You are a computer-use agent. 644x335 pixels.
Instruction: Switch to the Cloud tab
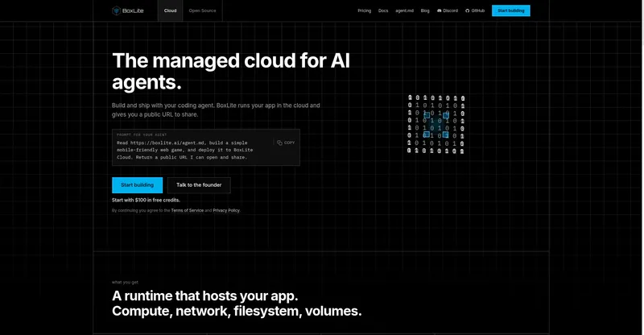(170, 10)
